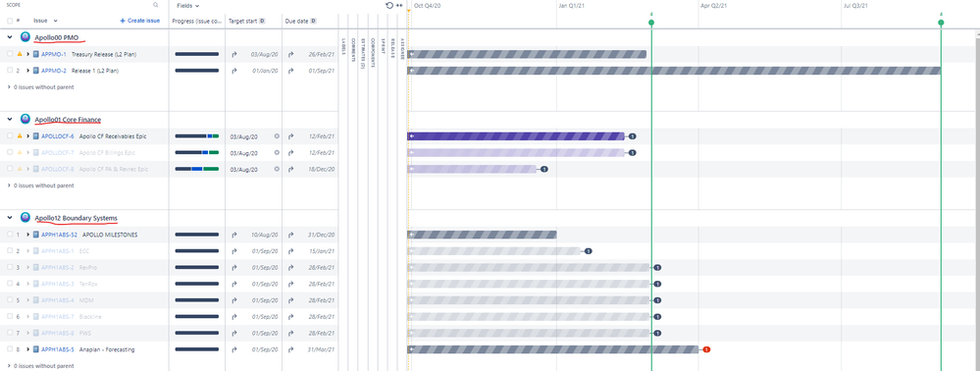Image resolution: width=980 pixels, height=371 pixels.
Task: Click the Apollo12 Boundary Systems project avatar
Action: click(x=25, y=217)
